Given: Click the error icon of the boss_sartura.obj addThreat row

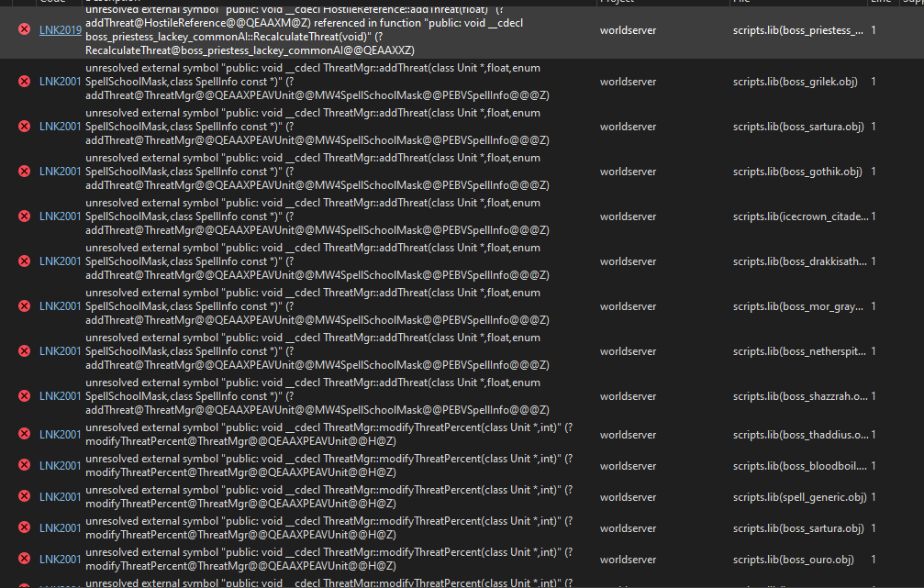Looking at the screenshot, I should [24, 126].
